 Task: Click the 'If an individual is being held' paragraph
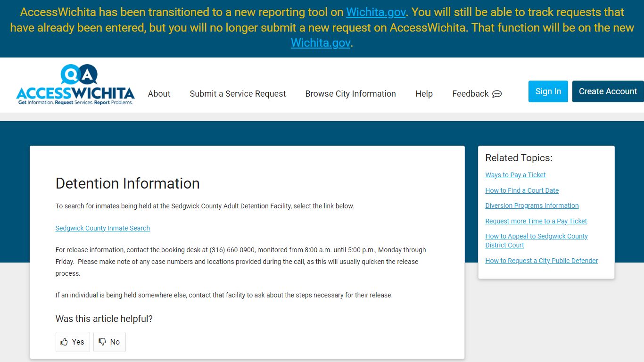tap(224, 295)
